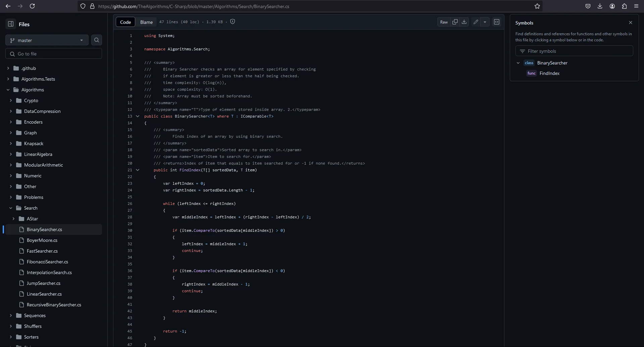This screenshot has height=347, width=644.
Task: Open LinearSearcher.cs file
Action: (44, 294)
